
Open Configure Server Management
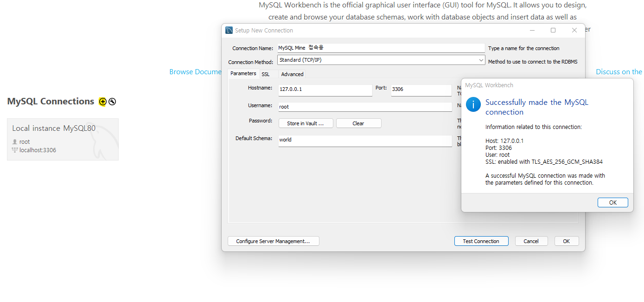[273, 241]
